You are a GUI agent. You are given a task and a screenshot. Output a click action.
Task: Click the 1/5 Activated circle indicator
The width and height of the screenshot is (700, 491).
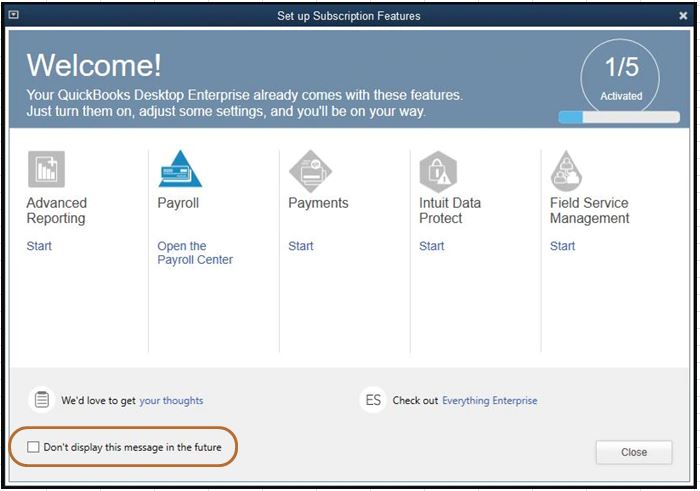(621, 77)
